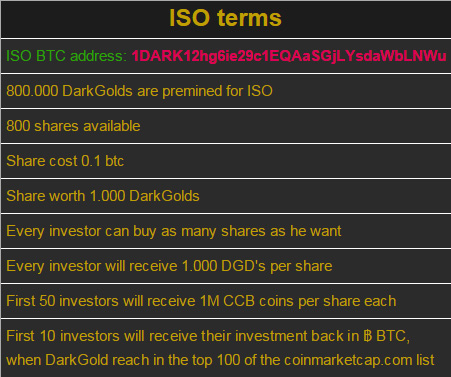Click the Bitcoin ฿ symbol
451x377 pixels.
click(367, 336)
